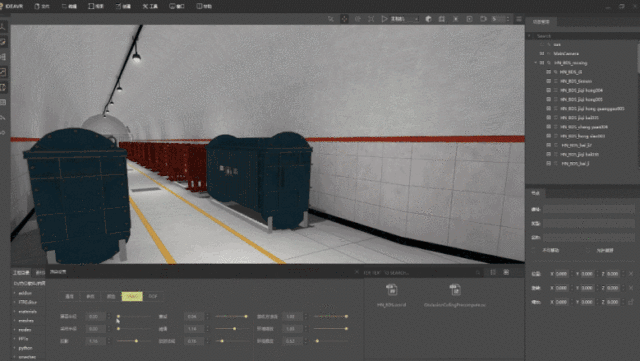The image size is (640, 361).
Task: Select the move gizmo tool in viewport toolbar
Action: 344,19
